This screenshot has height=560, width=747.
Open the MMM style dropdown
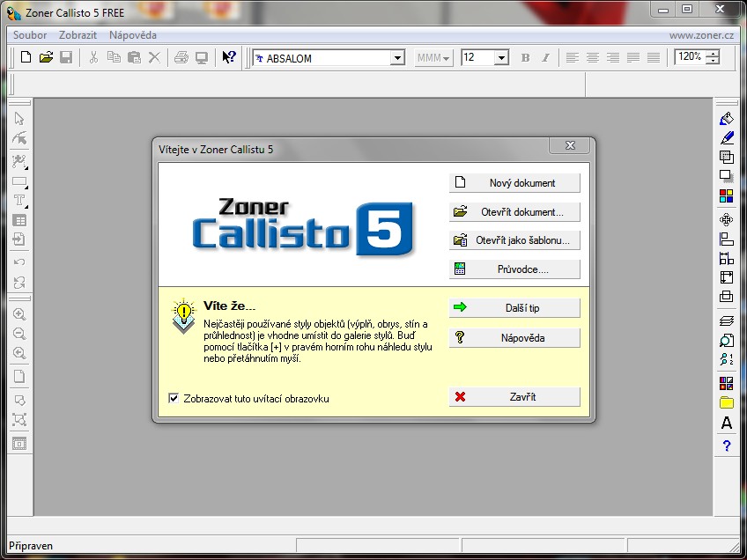(x=433, y=58)
